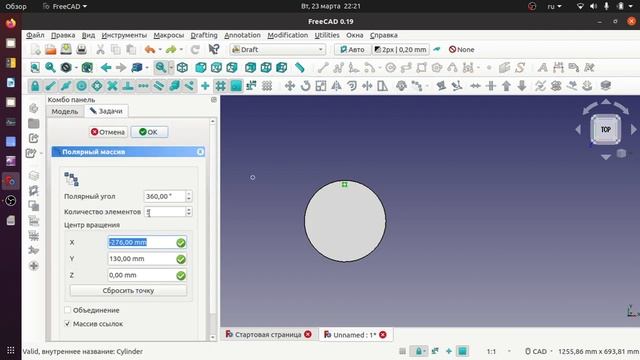Click the Redo arrow icon
Image resolution: width=640 pixels, height=360 pixels.
click(171, 50)
